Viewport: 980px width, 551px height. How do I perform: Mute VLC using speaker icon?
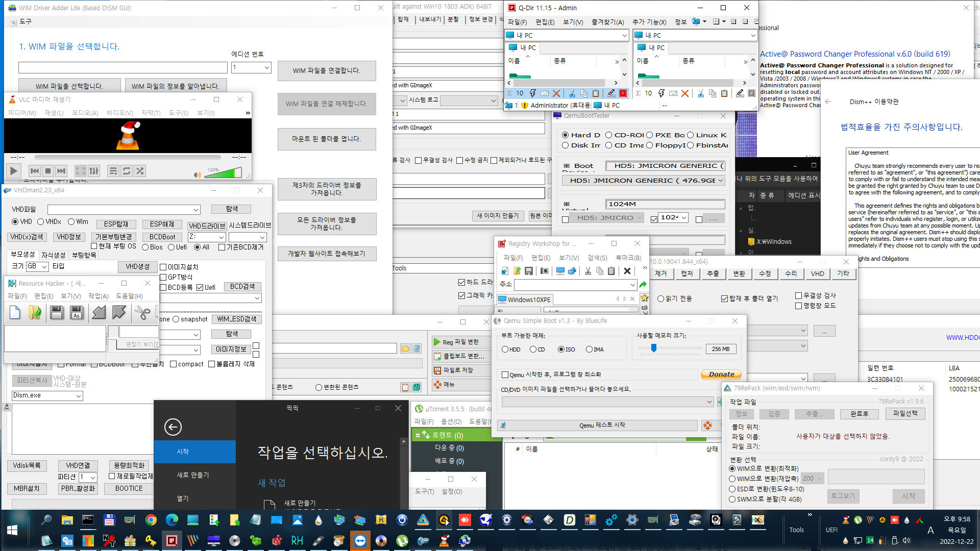tap(197, 175)
